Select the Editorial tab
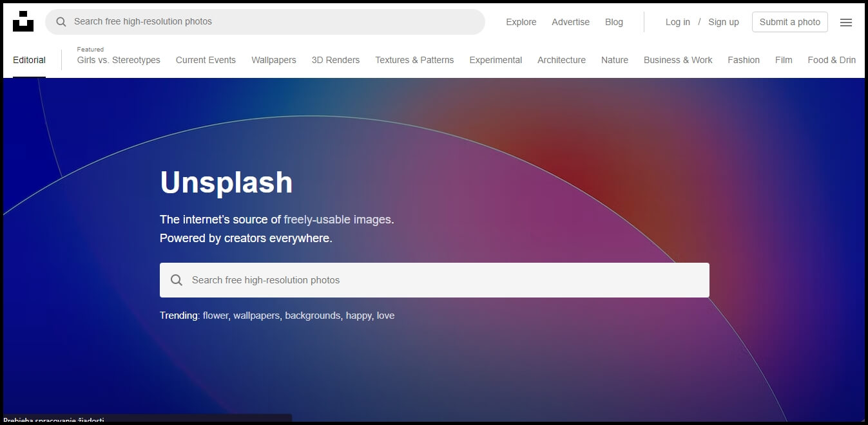868x425 pixels. coord(29,60)
